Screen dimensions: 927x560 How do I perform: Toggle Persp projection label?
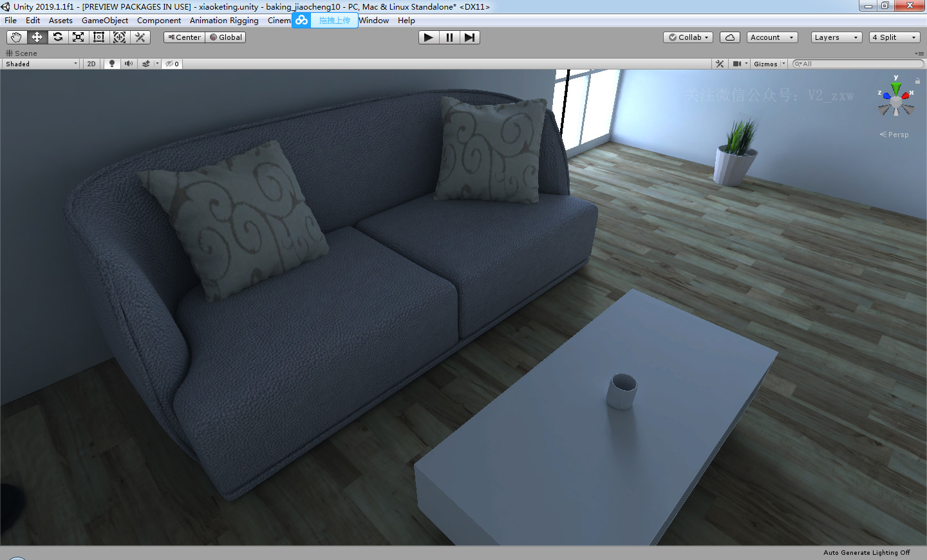pyautogui.click(x=894, y=135)
